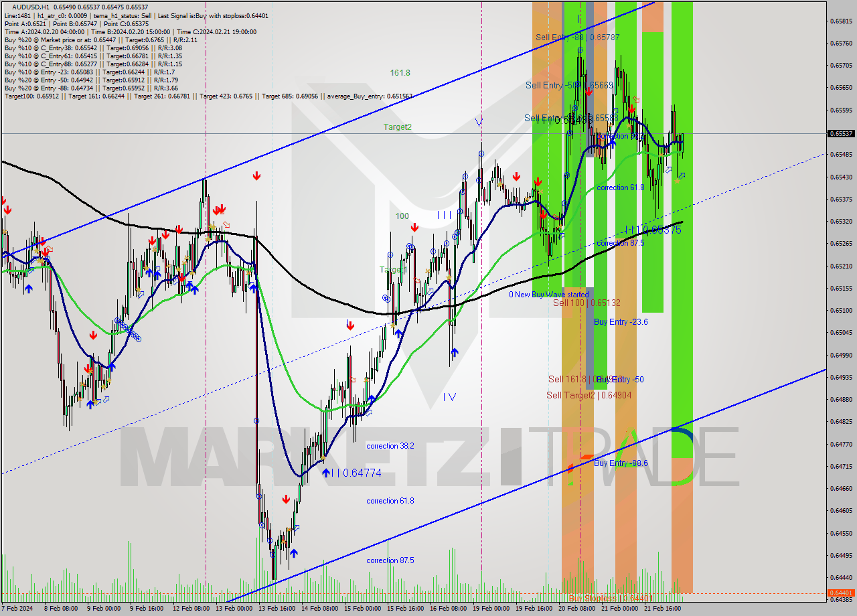Click the green '100' level label
This screenshot has height=616, width=857.
pos(402,216)
